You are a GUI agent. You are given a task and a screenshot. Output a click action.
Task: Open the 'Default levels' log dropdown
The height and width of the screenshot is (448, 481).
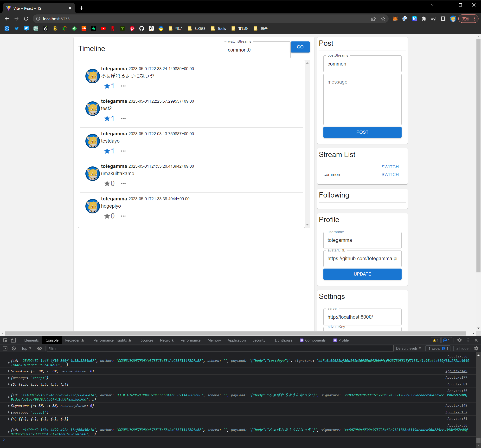coord(408,349)
